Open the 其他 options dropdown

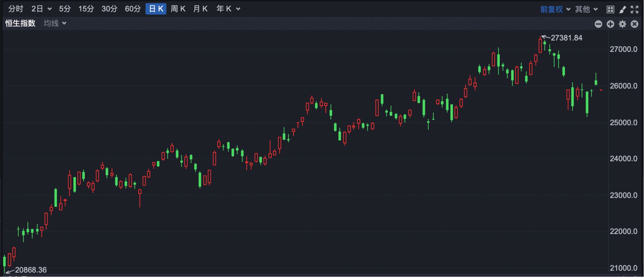point(586,9)
